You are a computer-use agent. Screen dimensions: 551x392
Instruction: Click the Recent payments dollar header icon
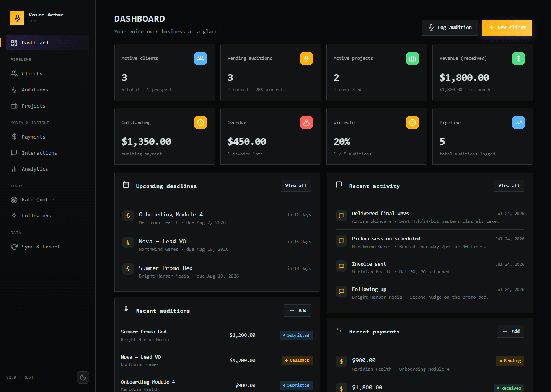coord(339,330)
